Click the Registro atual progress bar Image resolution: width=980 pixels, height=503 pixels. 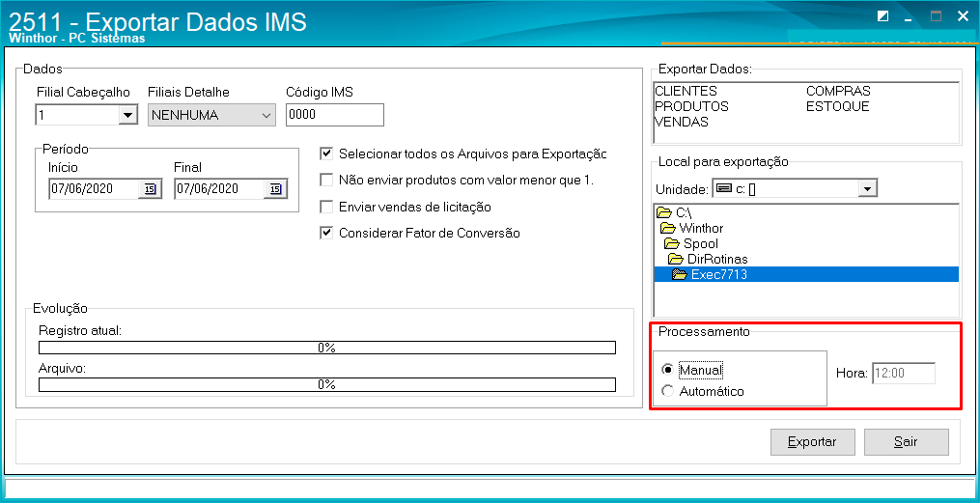(327, 348)
